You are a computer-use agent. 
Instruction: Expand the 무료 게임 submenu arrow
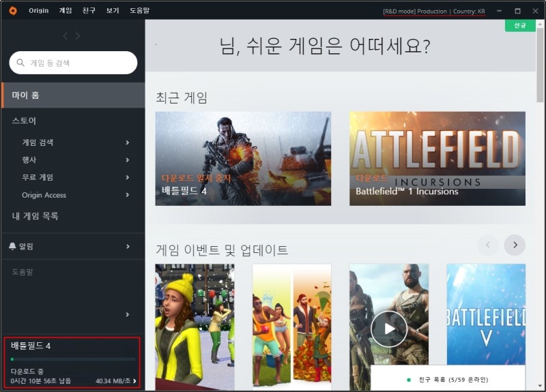pos(128,177)
